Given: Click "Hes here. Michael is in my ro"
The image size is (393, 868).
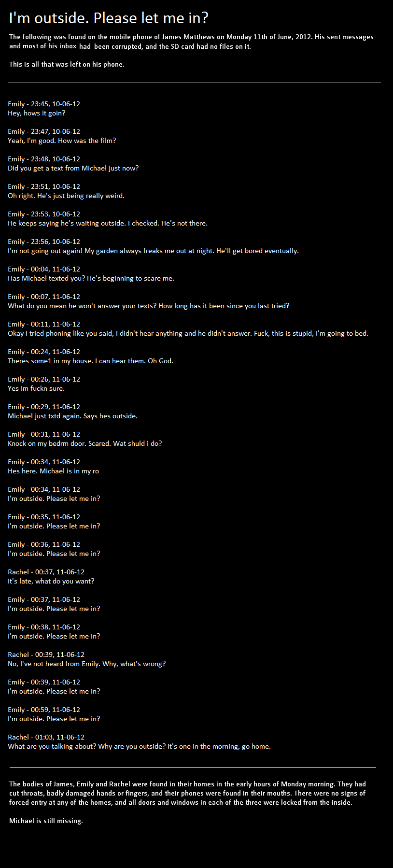Looking at the screenshot, I should tap(53, 471).
